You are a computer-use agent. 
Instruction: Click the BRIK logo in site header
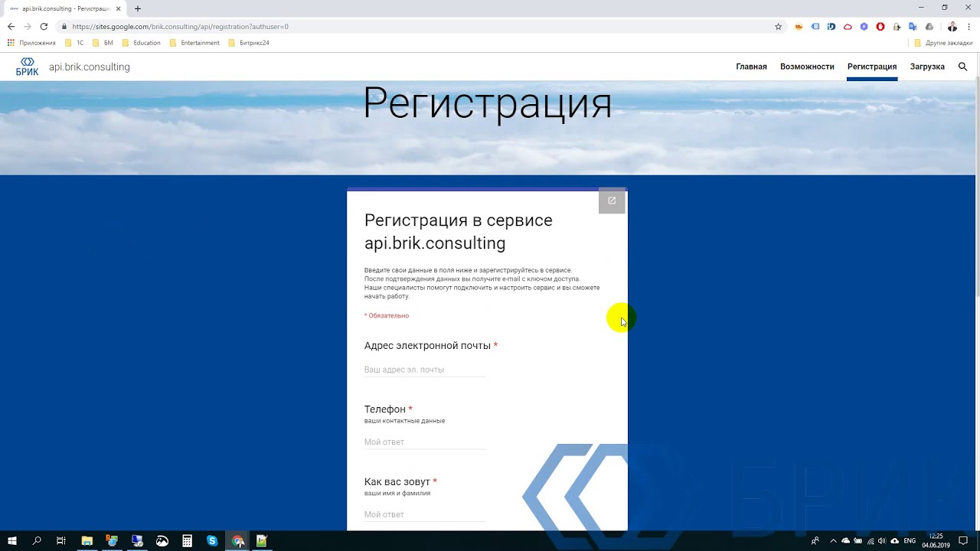27,67
